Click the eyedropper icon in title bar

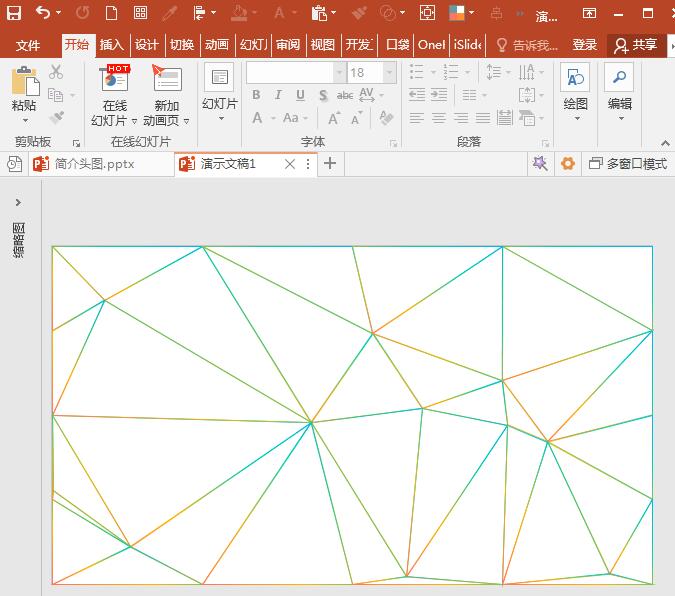click(x=170, y=13)
